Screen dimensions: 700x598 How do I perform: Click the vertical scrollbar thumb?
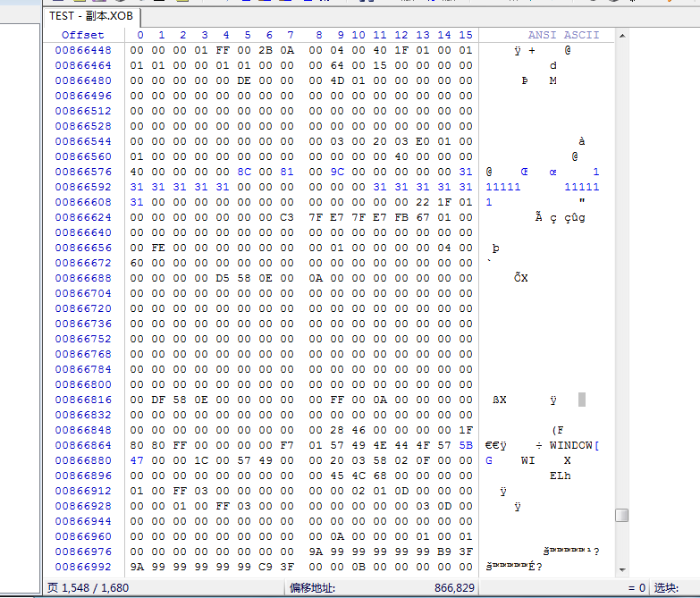621,515
